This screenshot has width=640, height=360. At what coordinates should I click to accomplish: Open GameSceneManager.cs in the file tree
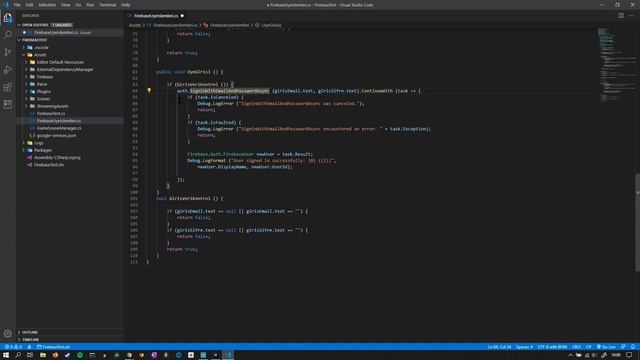click(59, 128)
